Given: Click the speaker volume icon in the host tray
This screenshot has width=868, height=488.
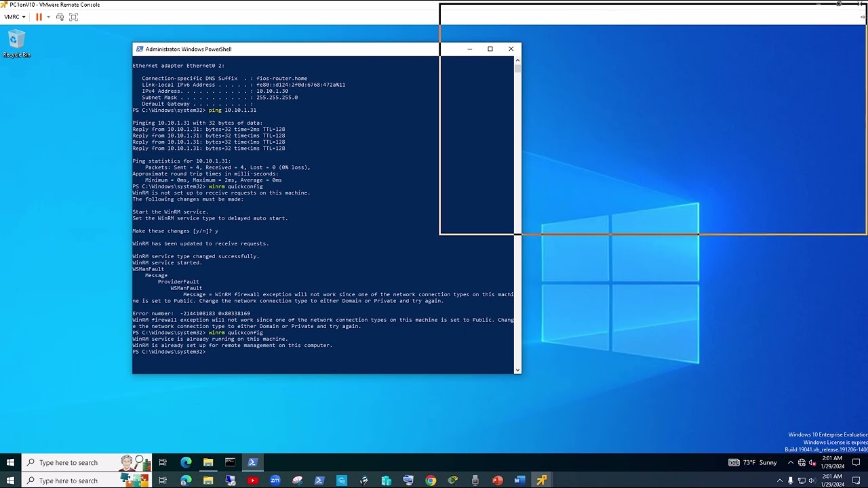Looking at the screenshot, I should [812, 481].
